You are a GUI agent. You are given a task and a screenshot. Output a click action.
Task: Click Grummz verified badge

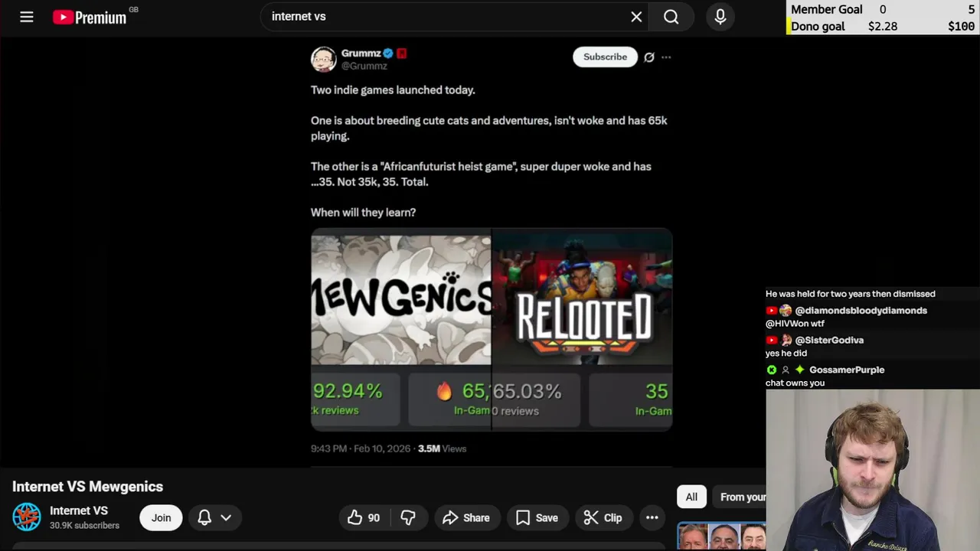click(x=388, y=53)
